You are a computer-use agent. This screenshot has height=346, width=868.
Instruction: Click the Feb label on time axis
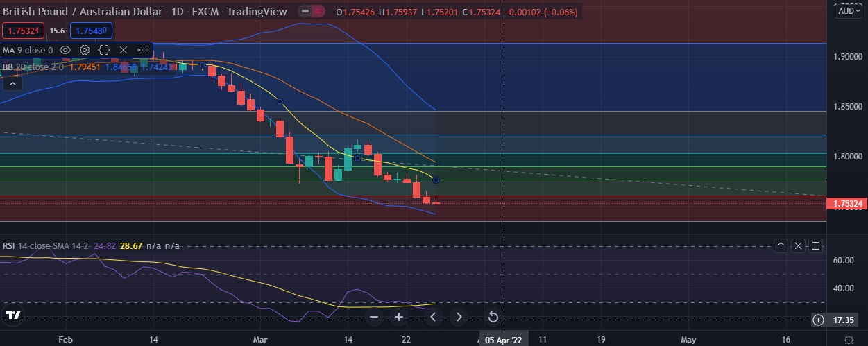pyautogui.click(x=65, y=340)
